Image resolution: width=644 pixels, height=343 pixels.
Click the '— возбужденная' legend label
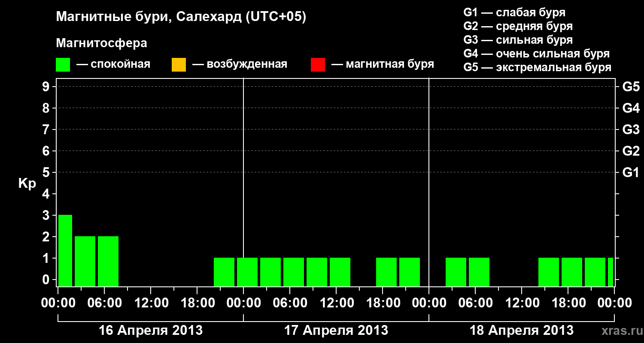tap(240, 64)
